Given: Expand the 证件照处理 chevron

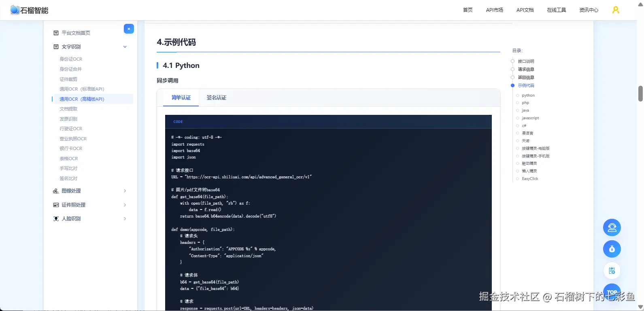Looking at the screenshot, I should point(125,205).
